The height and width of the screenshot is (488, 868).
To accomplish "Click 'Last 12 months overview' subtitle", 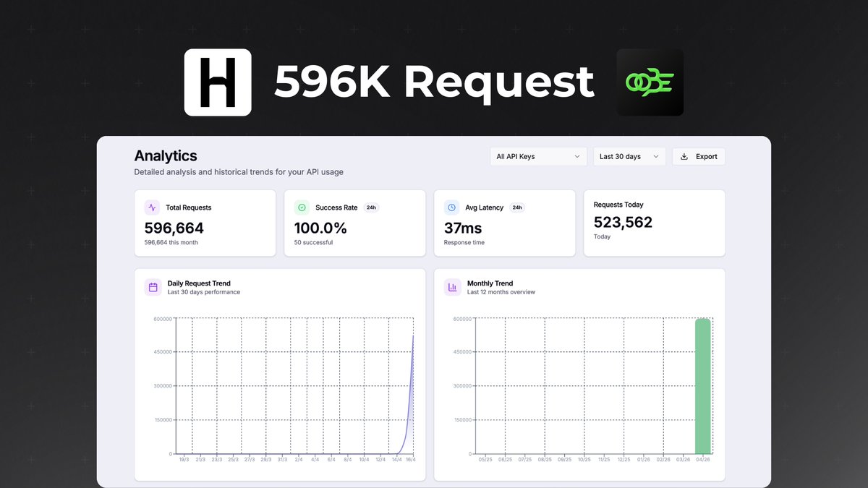I will coord(501,292).
